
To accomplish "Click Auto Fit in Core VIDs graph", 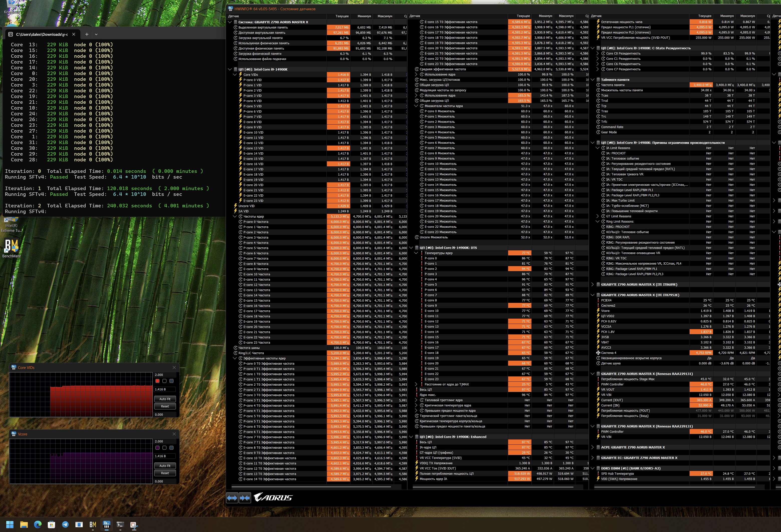I will coord(165,399).
